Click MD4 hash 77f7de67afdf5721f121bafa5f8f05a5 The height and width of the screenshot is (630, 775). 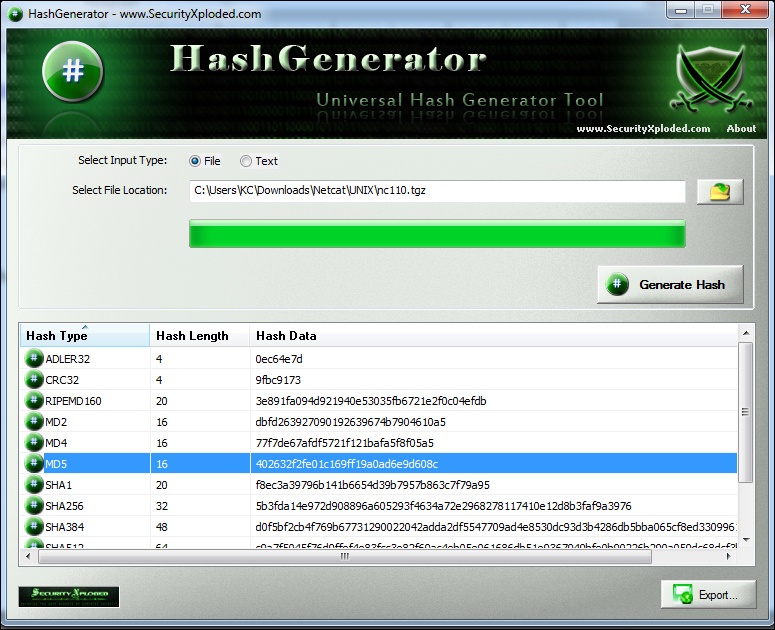(344, 443)
